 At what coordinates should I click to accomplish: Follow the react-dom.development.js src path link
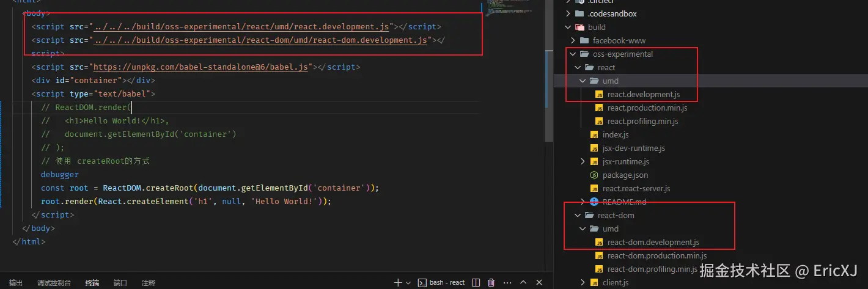pyautogui.click(x=261, y=40)
